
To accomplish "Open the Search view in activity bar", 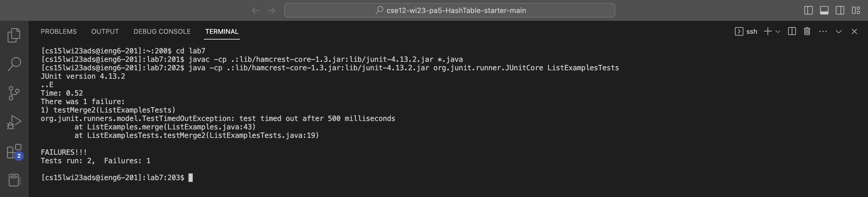I will pyautogui.click(x=14, y=64).
